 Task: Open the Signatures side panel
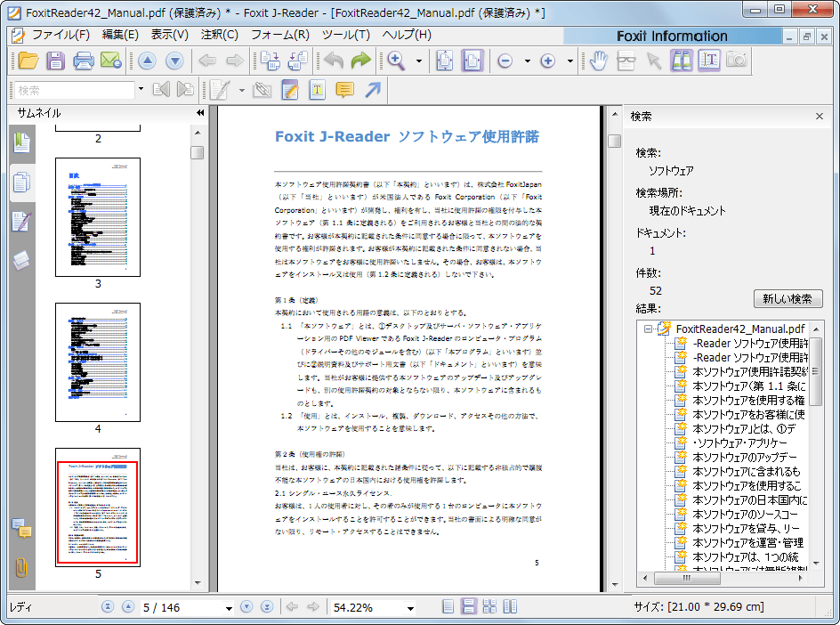(x=21, y=222)
